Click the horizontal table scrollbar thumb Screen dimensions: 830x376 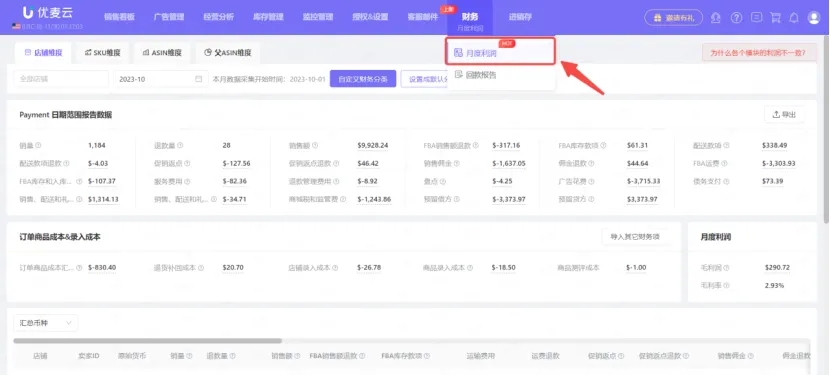[x=148, y=341]
